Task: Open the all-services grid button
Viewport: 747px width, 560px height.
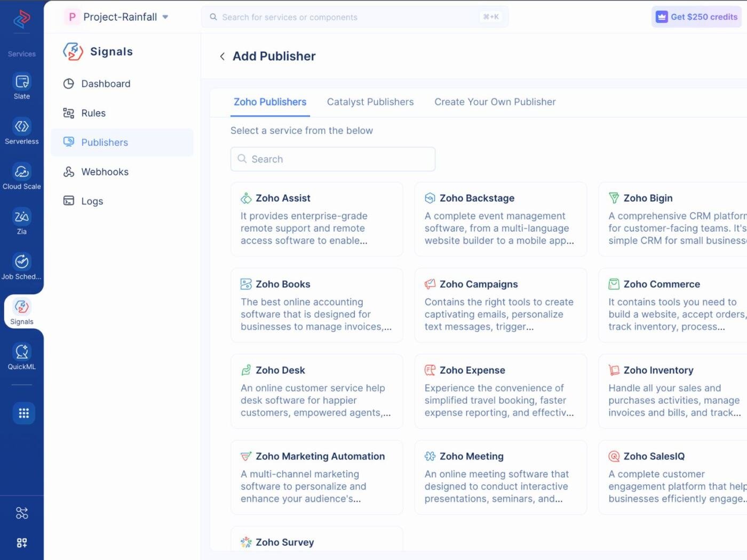Action: pos(23,413)
